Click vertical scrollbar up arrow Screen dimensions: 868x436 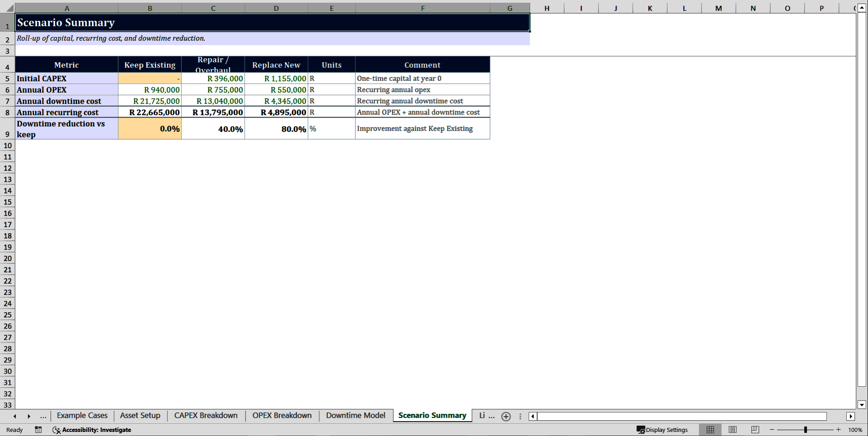[862, 8]
